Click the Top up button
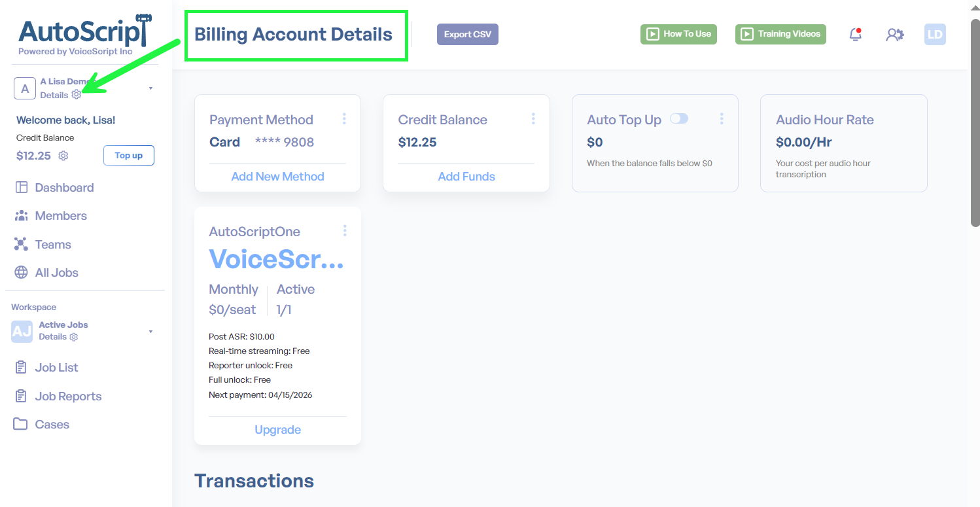980x507 pixels. (x=129, y=156)
